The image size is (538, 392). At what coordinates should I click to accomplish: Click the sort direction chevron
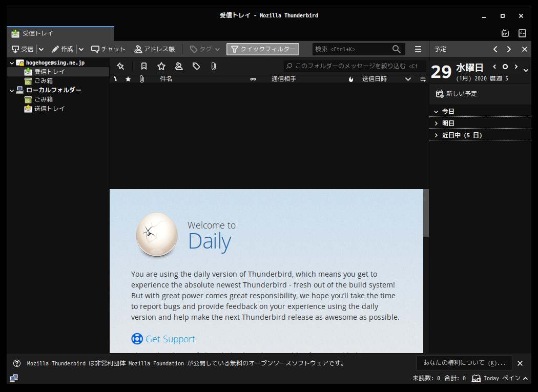tap(408, 79)
